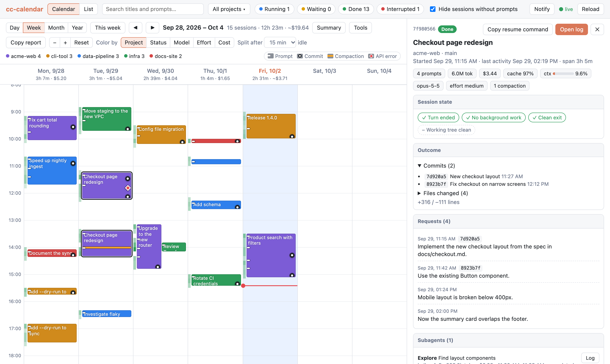Click Copy resume command button
The width and height of the screenshot is (610, 364).
pos(518,29)
